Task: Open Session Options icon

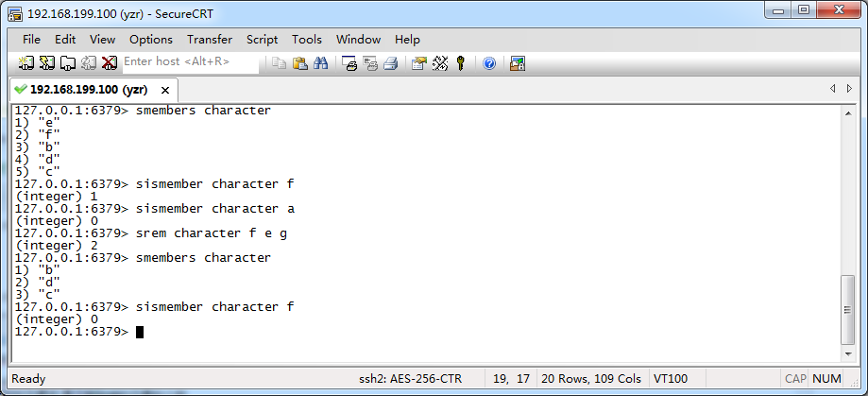Action: click(x=419, y=63)
